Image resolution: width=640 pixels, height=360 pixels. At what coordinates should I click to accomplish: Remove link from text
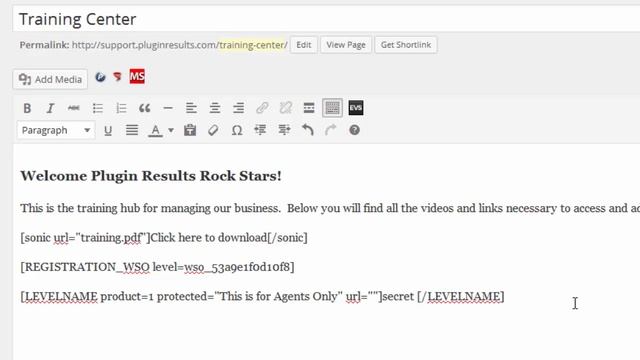point(286,108)
